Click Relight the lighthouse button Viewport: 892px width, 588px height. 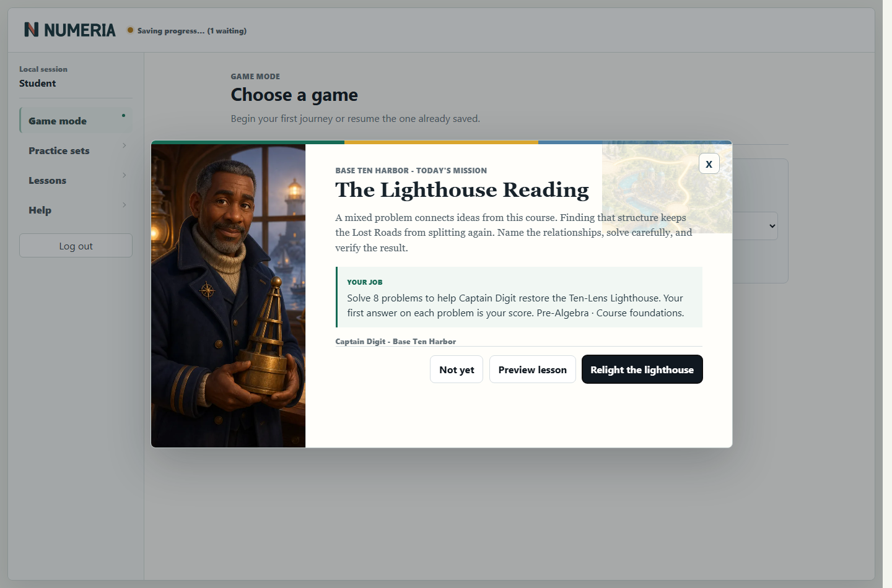(642, 370)
